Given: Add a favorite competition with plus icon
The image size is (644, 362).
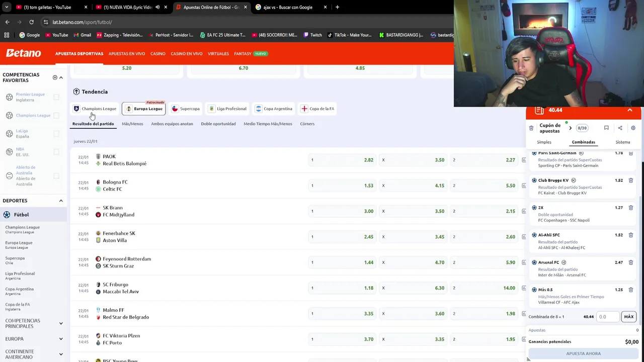Looking at the screenshot, I should (55, 77).
